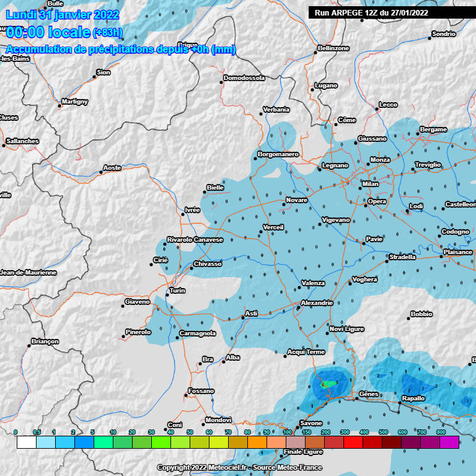The image size is (476, 476).
Task: Click the Copyright Meteociel.fr source text
Action: (238, 468)
